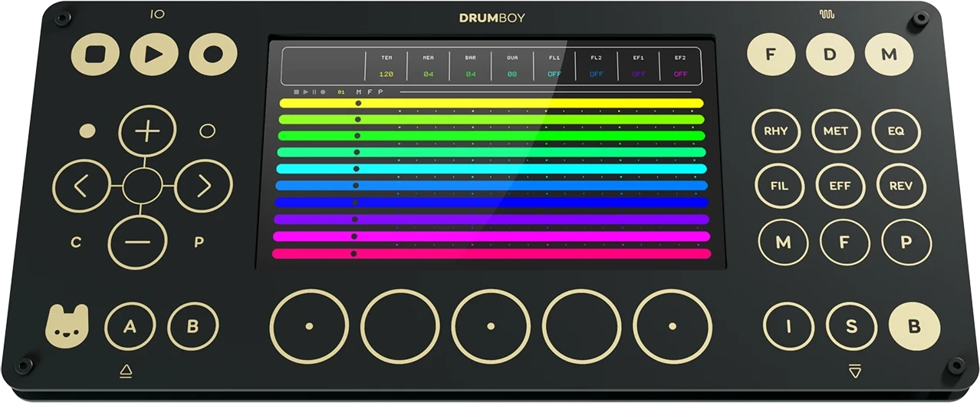Tap the filled M button beside D
Image resolution: width=980 pixels, height=403 pixels.
pyautogui.click(x=889, y=55)
